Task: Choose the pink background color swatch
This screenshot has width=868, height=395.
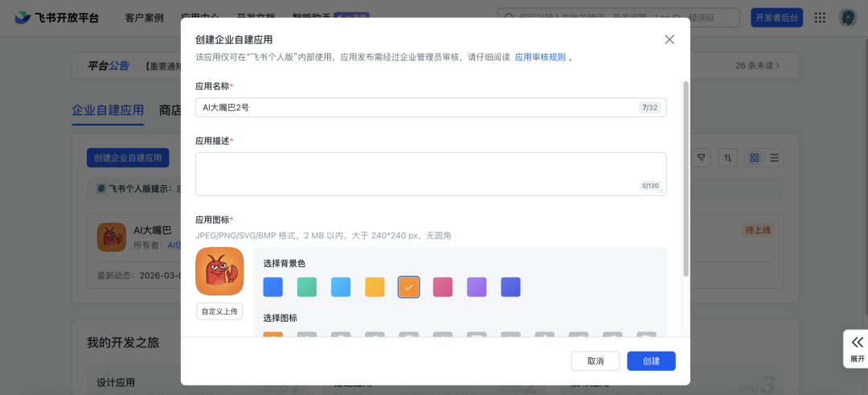Action: pos(443,287)
